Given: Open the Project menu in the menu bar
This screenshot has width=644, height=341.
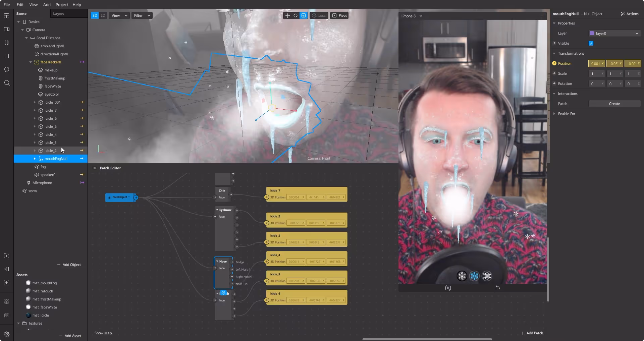Looking at the screenshot, I should [x=62, y=4].
